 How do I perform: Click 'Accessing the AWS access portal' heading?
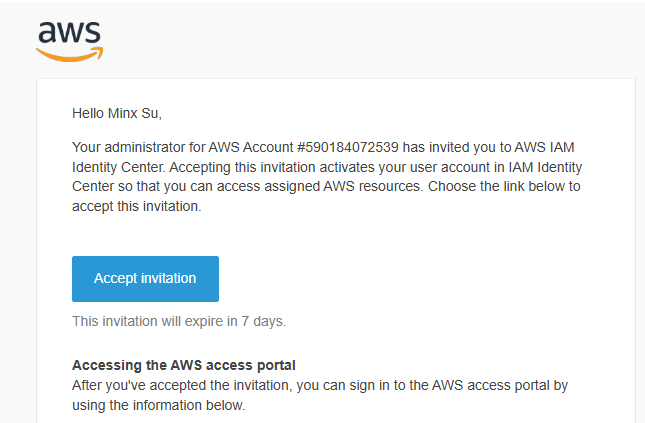point(184,364)
